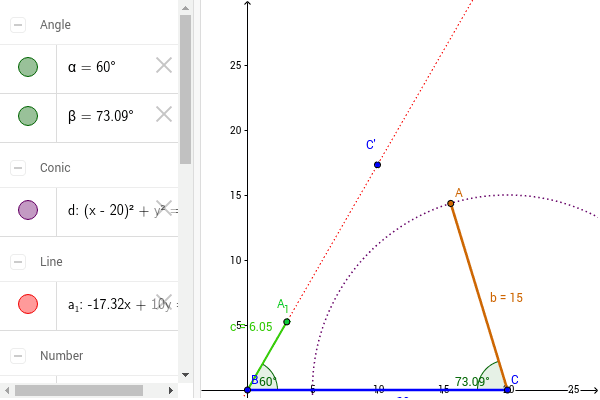Toggle visibility of conic d circle

(28, 210)
